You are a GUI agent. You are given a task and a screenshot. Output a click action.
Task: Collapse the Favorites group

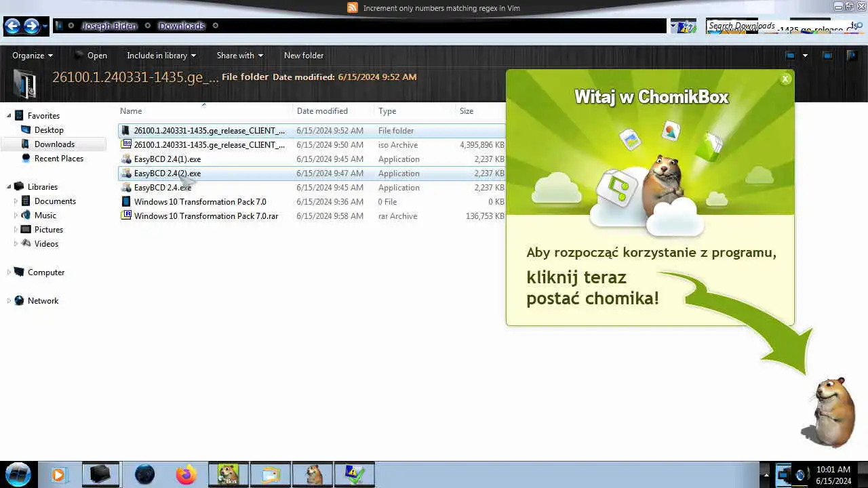(x=9, y=116)
